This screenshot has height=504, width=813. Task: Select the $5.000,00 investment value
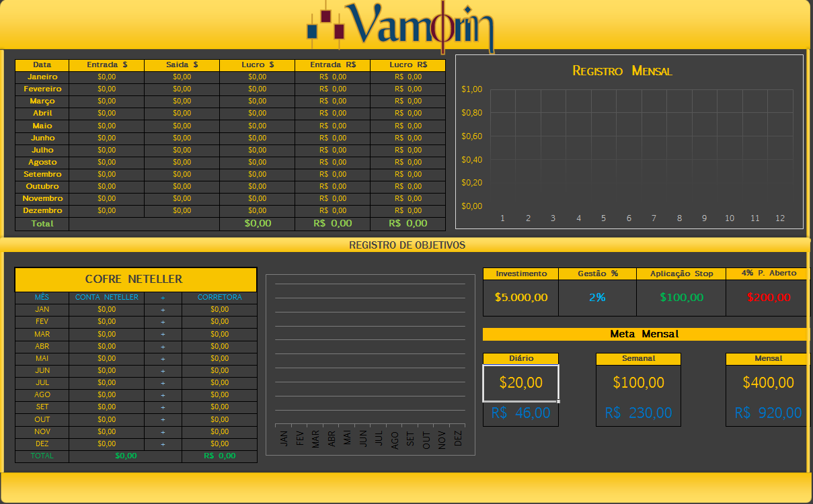(521, 297)
